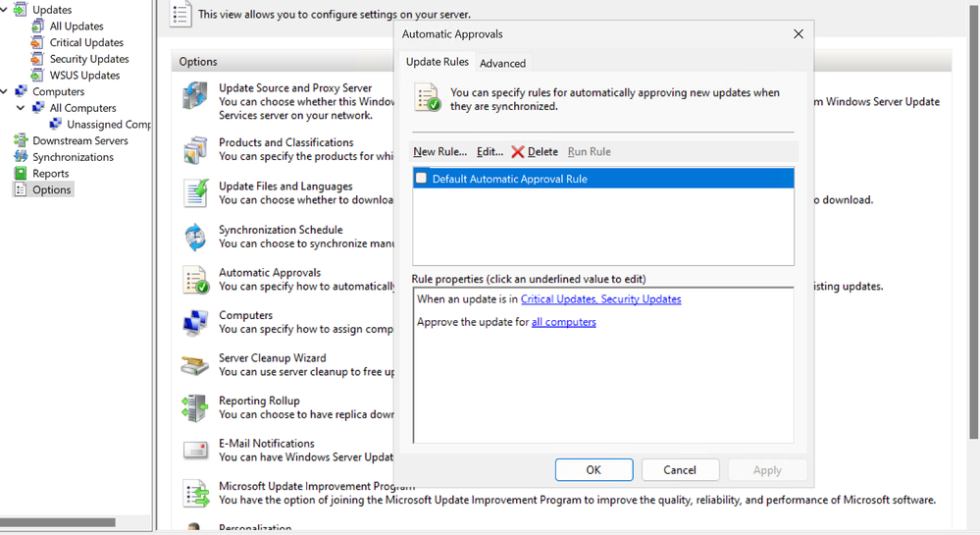
Task: Click the view description icon at top
Action: click(180, 14)
